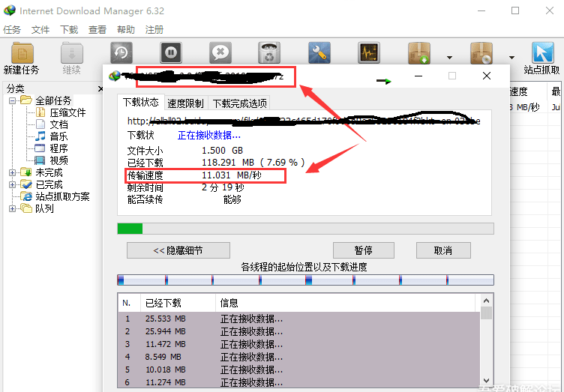Select thread row 4 with 8.549 MB

coord(299,357)
